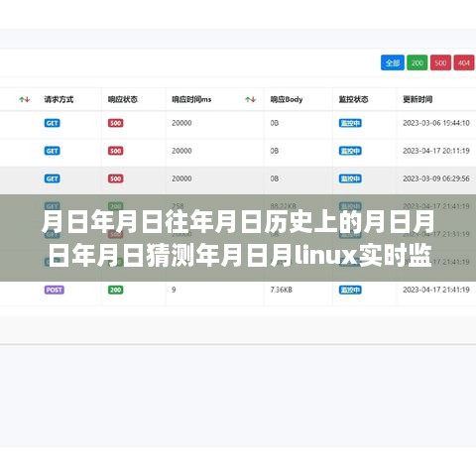Filter by red 500 status button

(x=440, y=62)
